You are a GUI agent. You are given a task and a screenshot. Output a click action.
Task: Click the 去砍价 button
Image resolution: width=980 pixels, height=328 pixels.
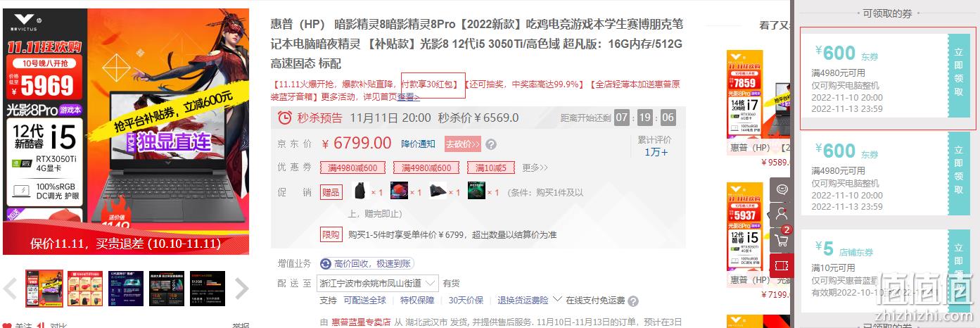point(462,144)
